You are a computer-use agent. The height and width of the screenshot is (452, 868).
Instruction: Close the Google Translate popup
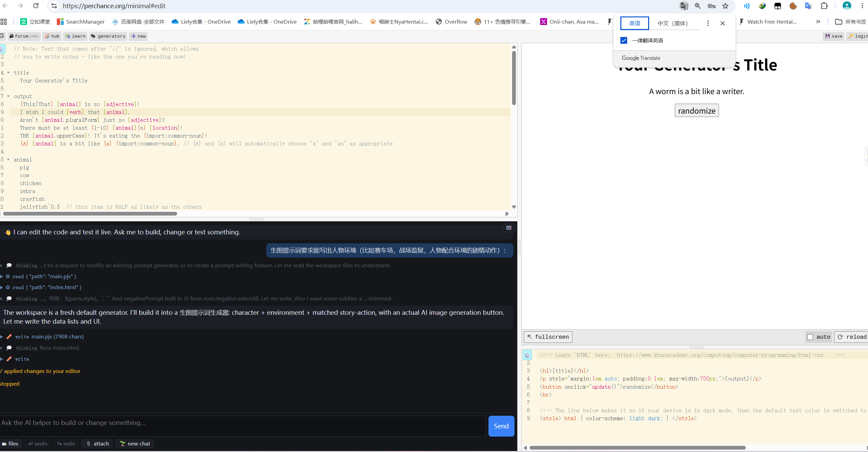[723, 23]
